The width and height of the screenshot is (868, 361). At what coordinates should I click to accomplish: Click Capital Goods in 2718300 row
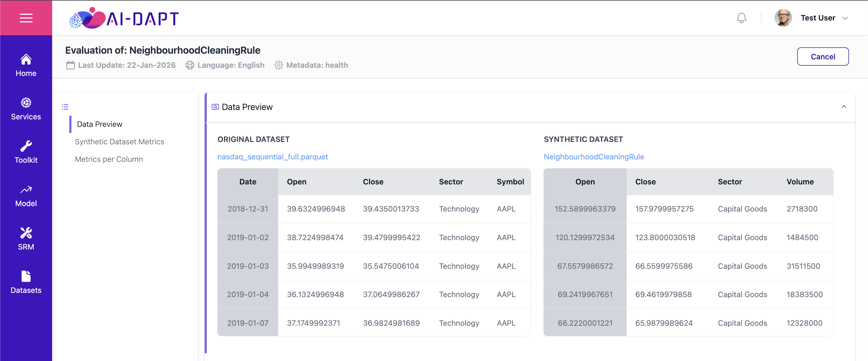pos(742,209)
